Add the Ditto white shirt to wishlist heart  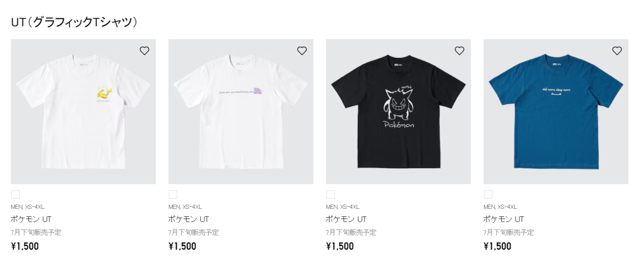pyautogui.click(x=302, y=50)
